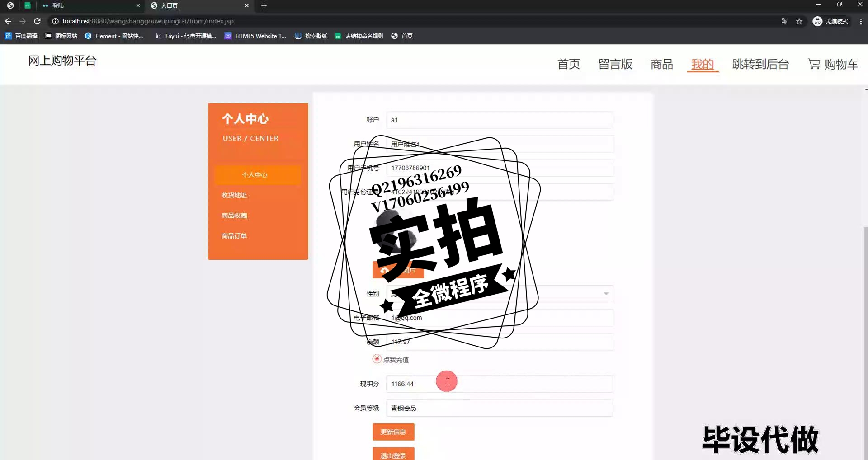Open the green spreadsheet pinned tab
Screen dimensions: 868x460
pos(28,5)
